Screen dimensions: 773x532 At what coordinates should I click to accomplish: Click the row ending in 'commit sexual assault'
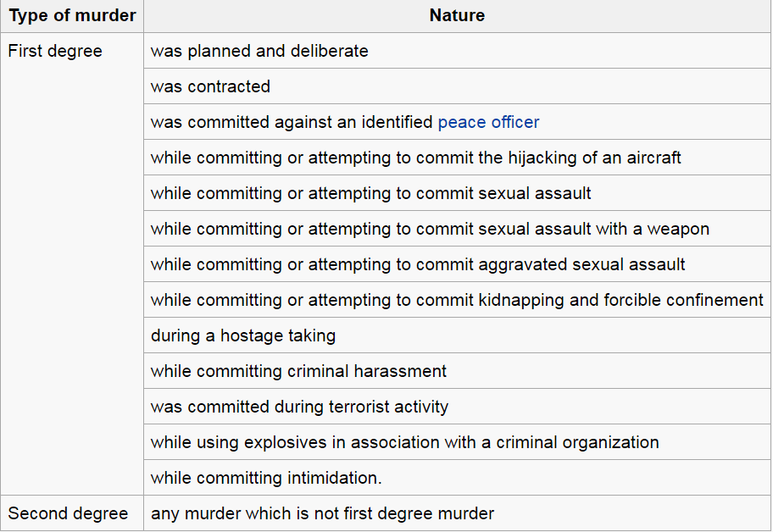[370, 193]
